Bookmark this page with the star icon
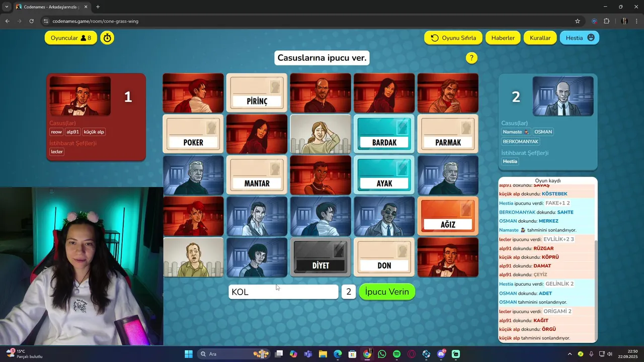 [578, 21]
